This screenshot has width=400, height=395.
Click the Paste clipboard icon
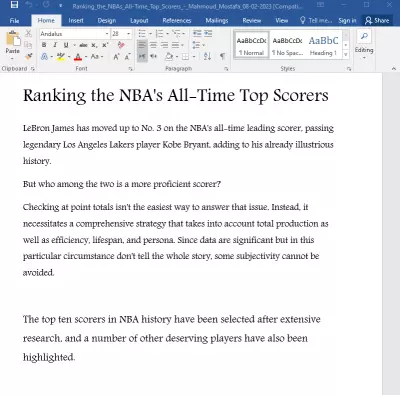pos(13,38)
